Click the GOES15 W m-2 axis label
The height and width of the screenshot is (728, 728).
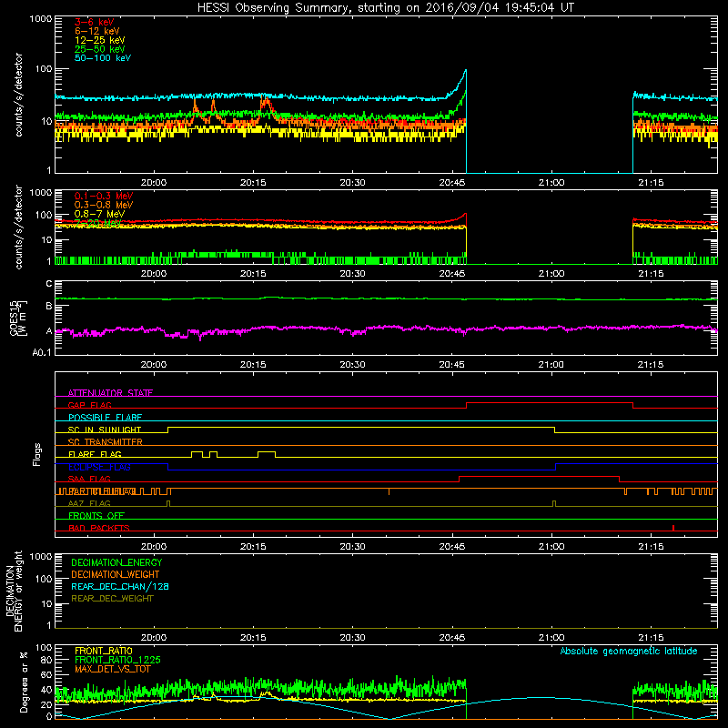[x=18, y=318]
